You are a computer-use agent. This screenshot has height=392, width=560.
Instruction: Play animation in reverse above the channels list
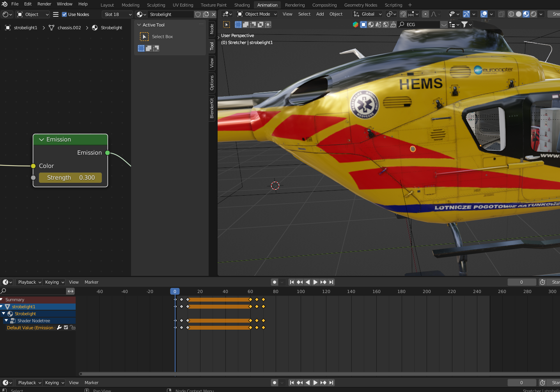(308, 282)
